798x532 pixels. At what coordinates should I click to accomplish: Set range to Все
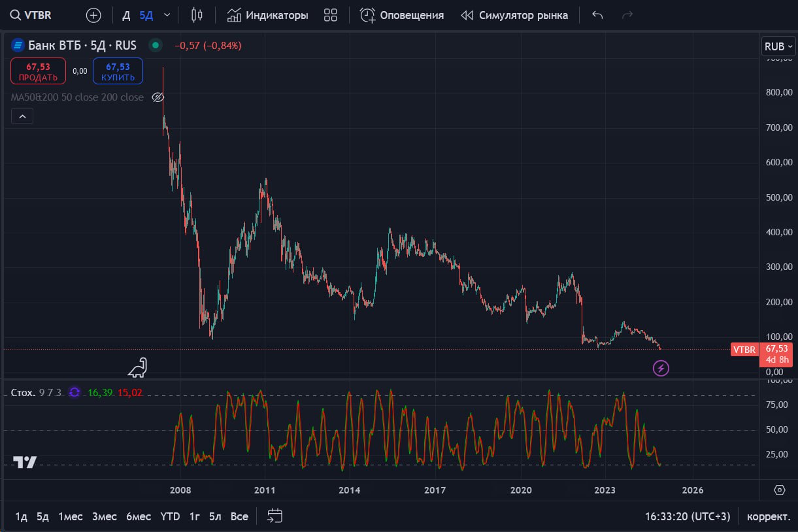click(x=239, y=516)
